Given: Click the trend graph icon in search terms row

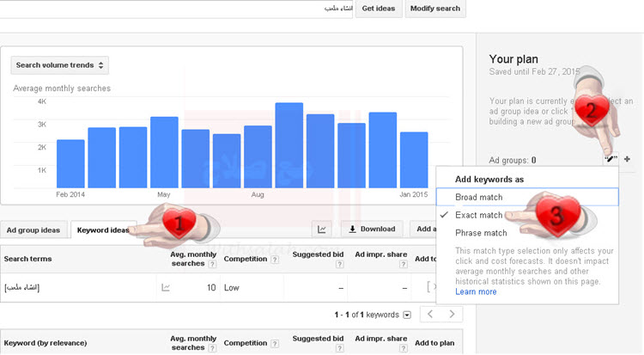Looking at the screenshot, I should 166,287.
